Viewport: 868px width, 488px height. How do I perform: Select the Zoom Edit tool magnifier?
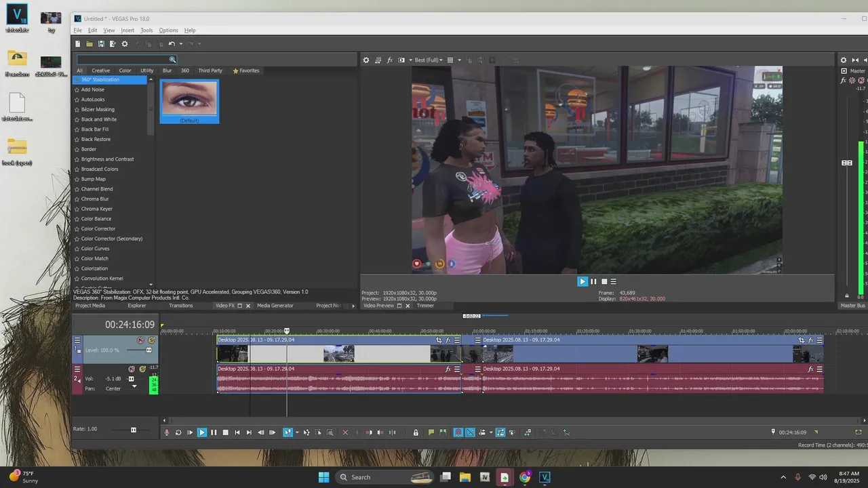pos(330,432)
